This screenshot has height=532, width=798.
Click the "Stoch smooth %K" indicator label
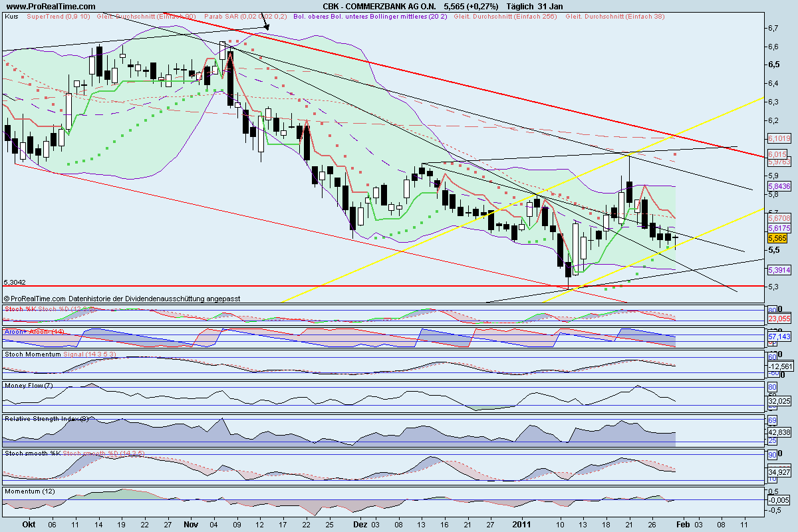(x=32, y=454)
